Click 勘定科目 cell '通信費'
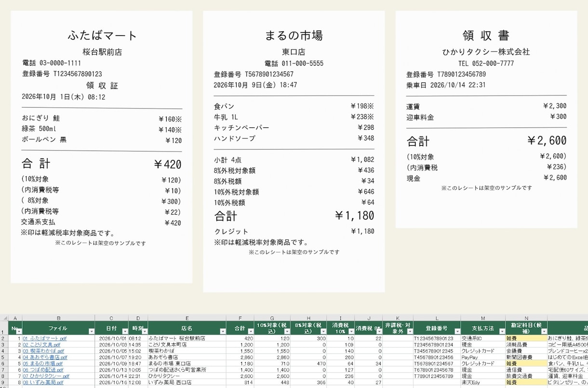 (526, 370)
